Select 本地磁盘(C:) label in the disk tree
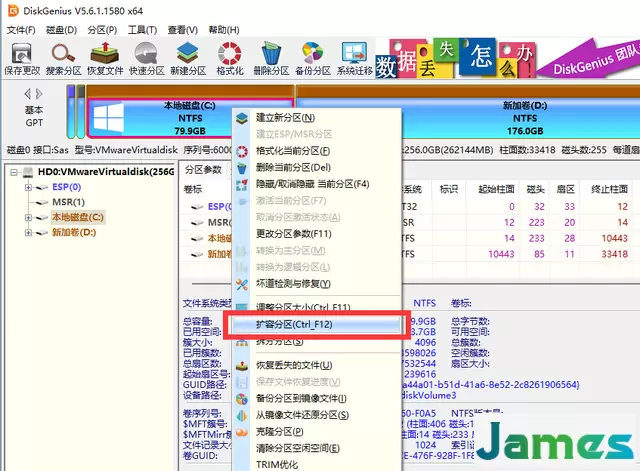This screenshot has height=471, width=640. tap(78, 218)
